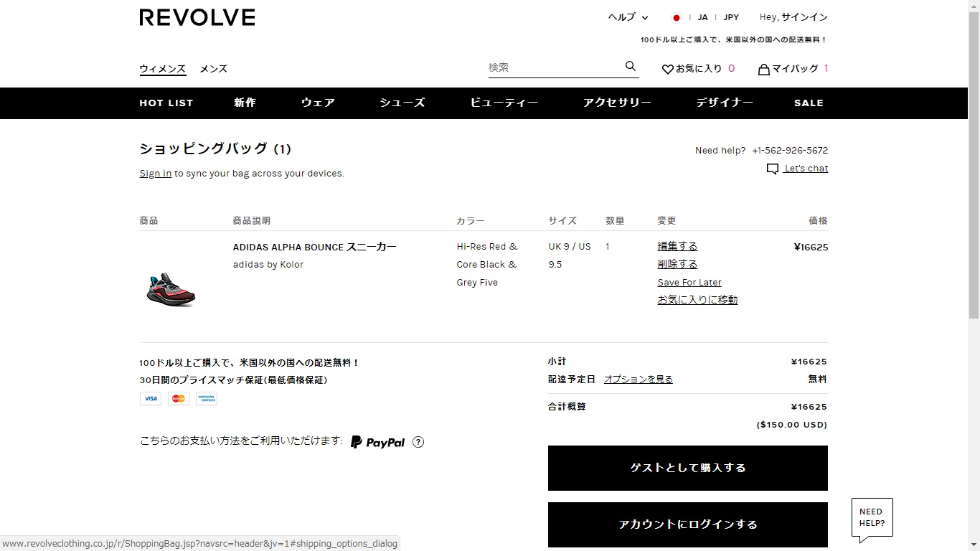
Task: Open favorites via the heart icon
Action: coord(667,70)
